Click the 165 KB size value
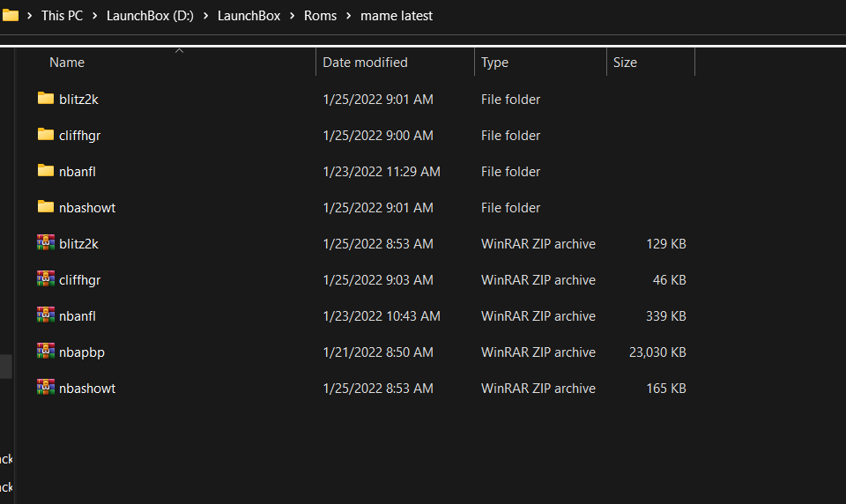846x504 pixels. point(666,389)
